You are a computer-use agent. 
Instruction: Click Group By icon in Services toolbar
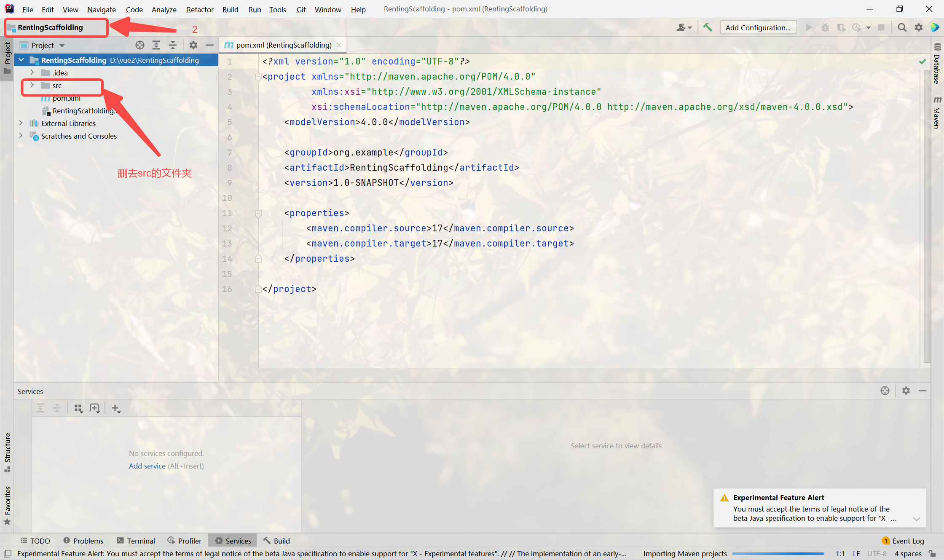[78, 408]
